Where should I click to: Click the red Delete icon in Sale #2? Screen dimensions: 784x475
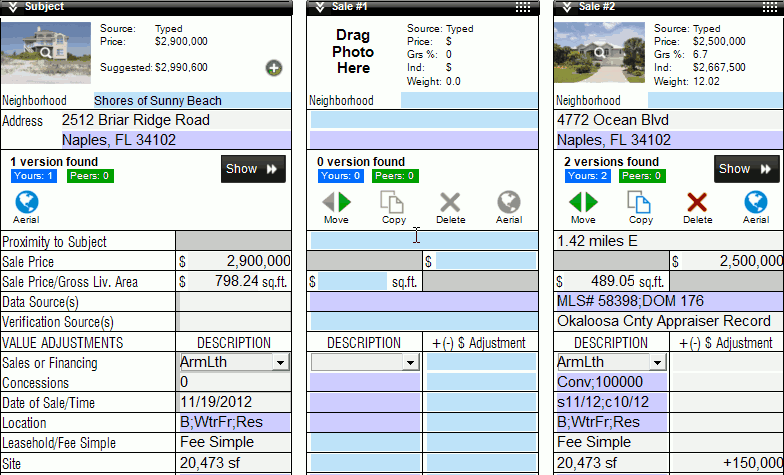click(x=697, y=203)
